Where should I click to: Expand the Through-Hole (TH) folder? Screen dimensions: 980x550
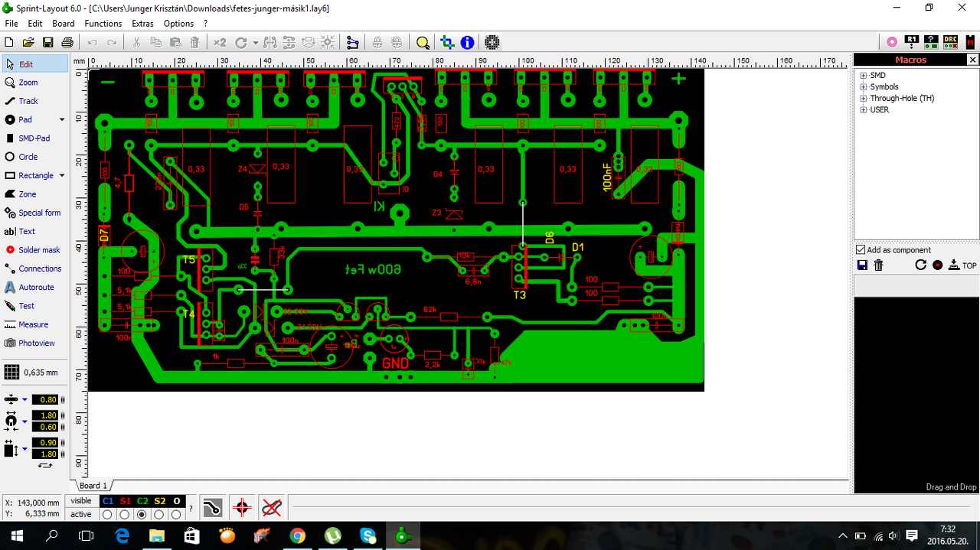point(864,99)
